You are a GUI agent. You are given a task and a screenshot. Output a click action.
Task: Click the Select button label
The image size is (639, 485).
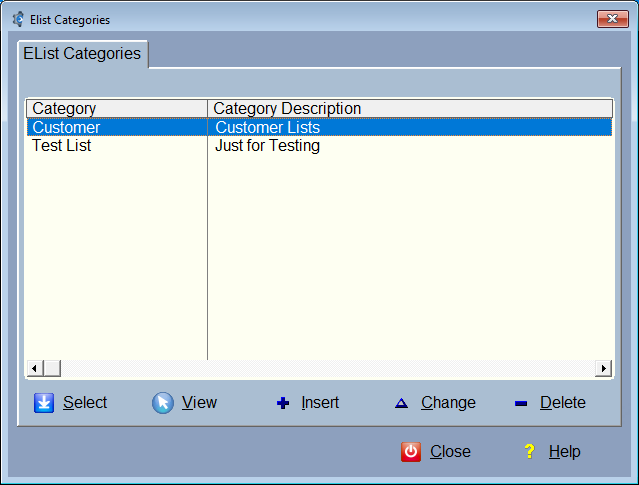(85, 403)
